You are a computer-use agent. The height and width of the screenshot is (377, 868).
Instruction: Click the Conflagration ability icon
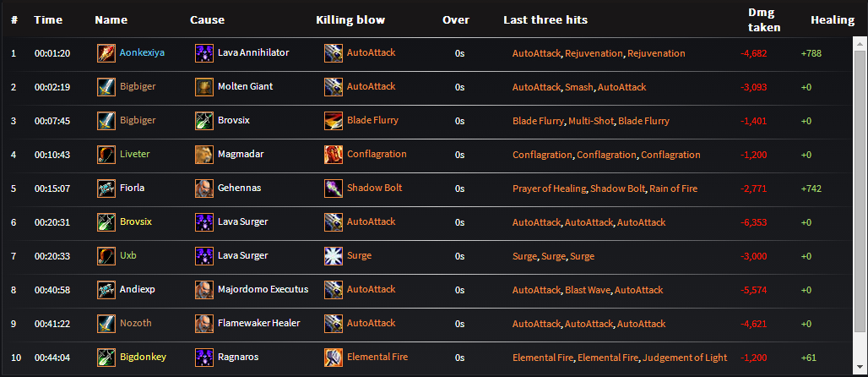coord(334,155)
